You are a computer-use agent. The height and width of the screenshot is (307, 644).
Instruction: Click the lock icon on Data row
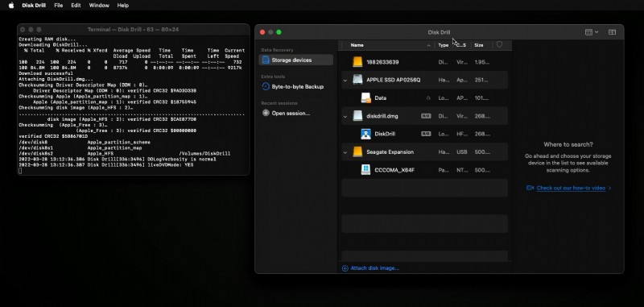[x=428, y=98]
